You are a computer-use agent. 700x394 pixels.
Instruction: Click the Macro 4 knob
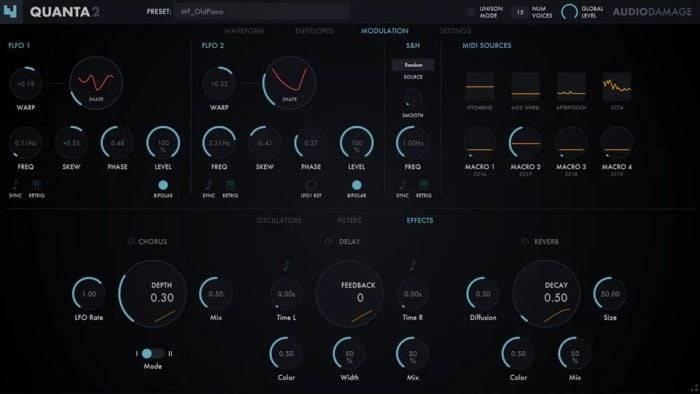(x=617, y=143)
